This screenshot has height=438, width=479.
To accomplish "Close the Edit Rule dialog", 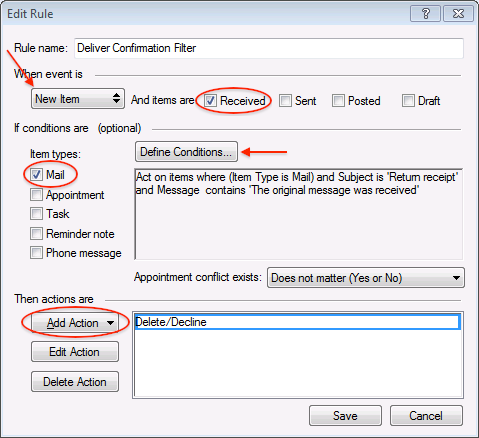I will click(458, 14).
